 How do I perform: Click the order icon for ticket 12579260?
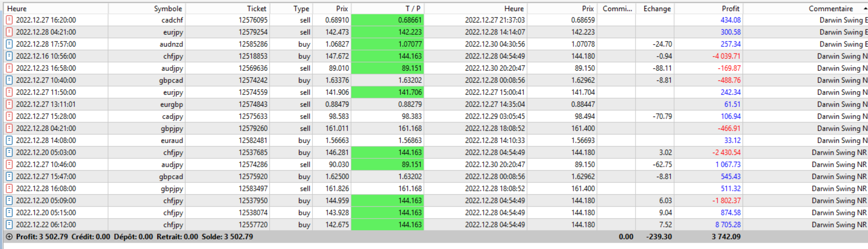9,129
